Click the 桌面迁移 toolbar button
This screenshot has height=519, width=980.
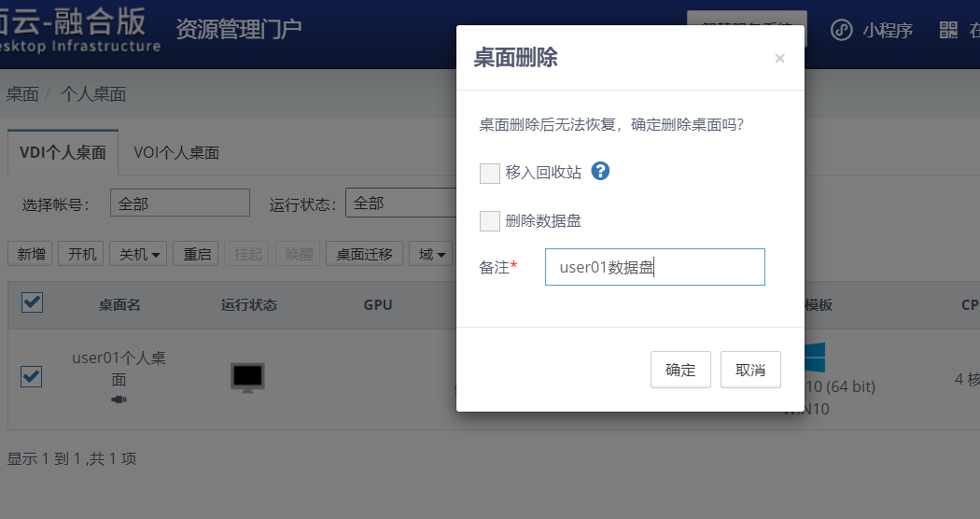pos(364,254)
